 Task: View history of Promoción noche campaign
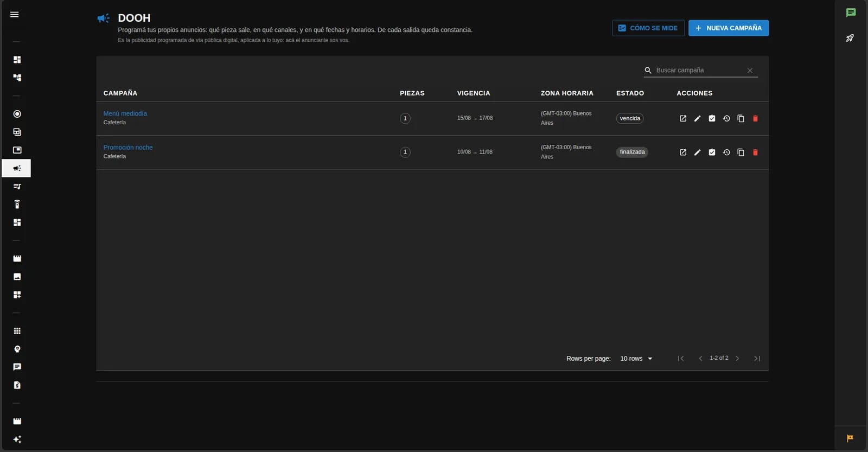726,152
